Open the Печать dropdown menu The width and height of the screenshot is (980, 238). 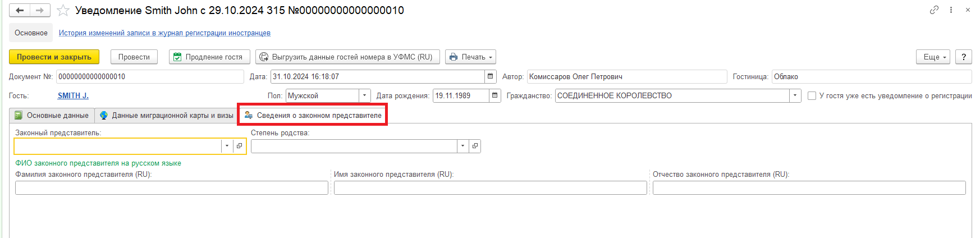click(x=470, y=57)
